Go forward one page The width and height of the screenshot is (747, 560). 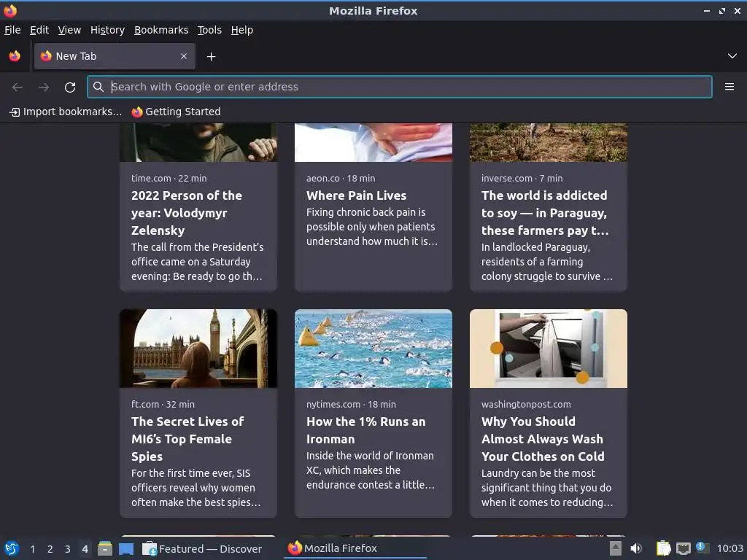[44, 87]
